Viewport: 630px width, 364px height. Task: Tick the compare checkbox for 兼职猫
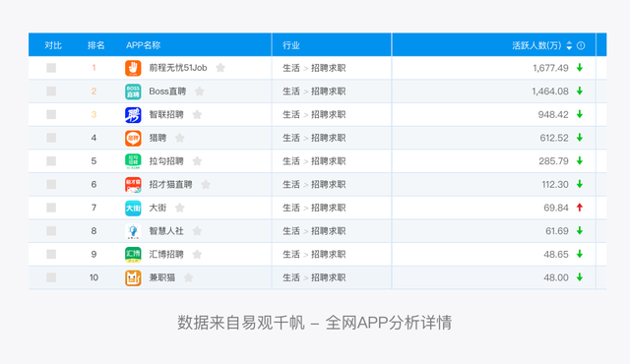pos(51,277)
